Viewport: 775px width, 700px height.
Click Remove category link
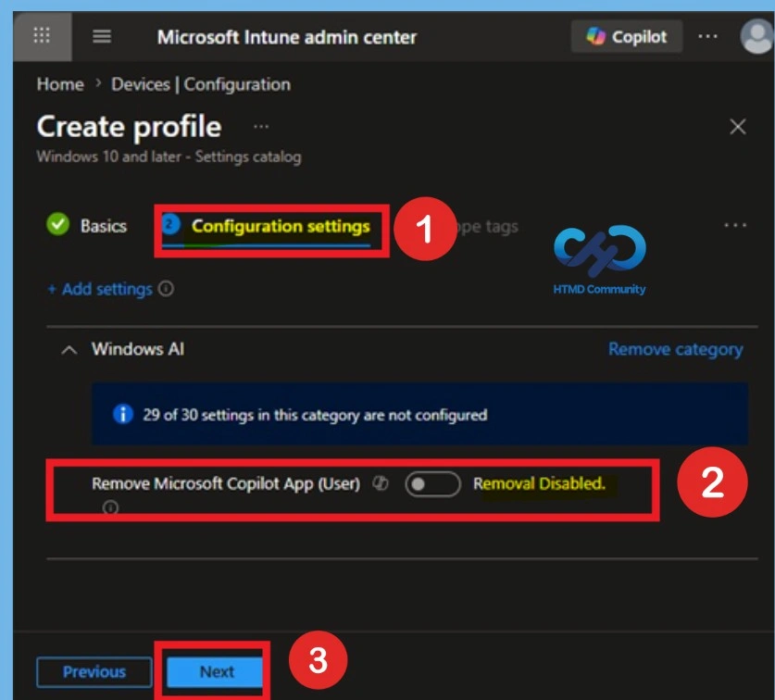click(676, 349)
